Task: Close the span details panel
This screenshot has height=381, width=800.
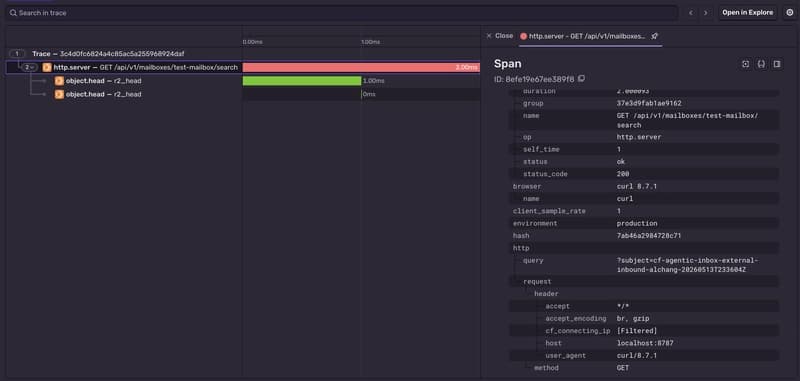Action: 499,36
